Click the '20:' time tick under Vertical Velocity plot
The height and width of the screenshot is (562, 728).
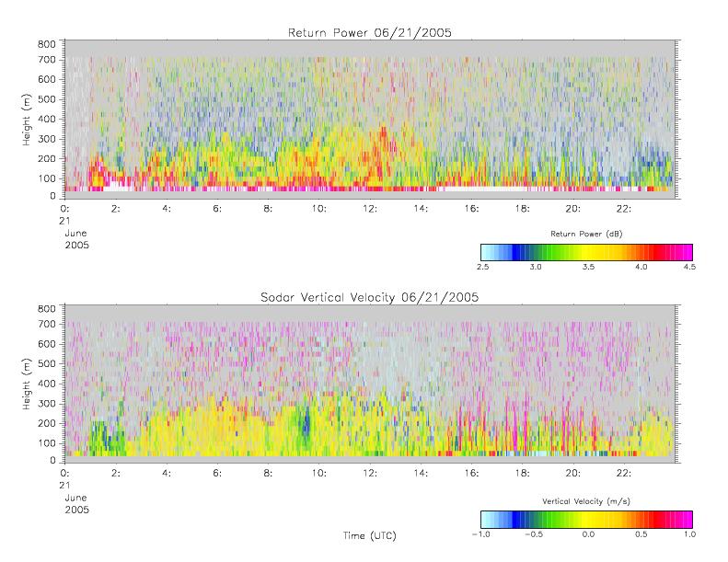573,474
